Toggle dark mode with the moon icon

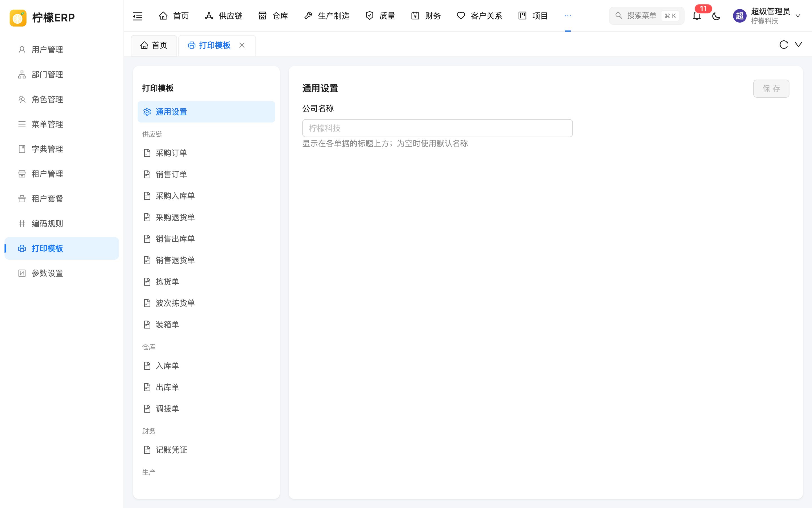point(716,16)
